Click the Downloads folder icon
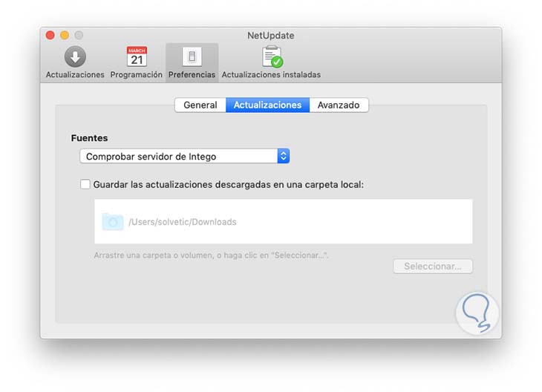This screenshot has height=392, width=542. [x=113, y=221]
